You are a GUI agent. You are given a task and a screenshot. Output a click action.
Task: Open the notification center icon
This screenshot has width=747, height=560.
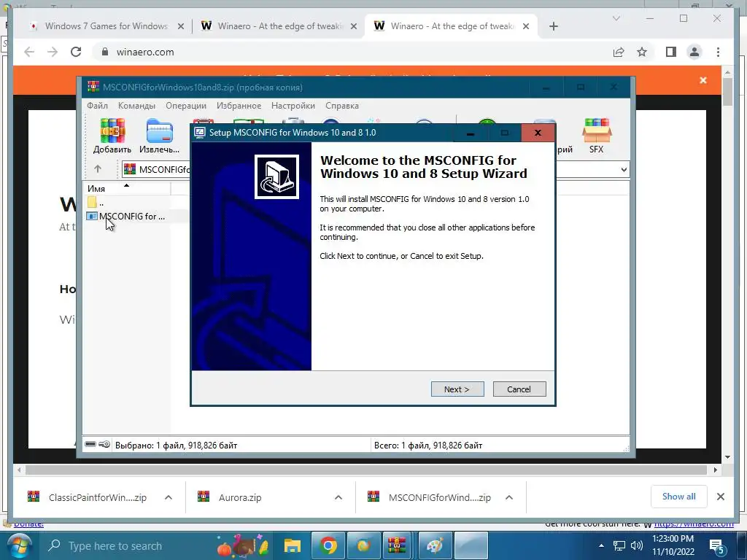point(717,546)
